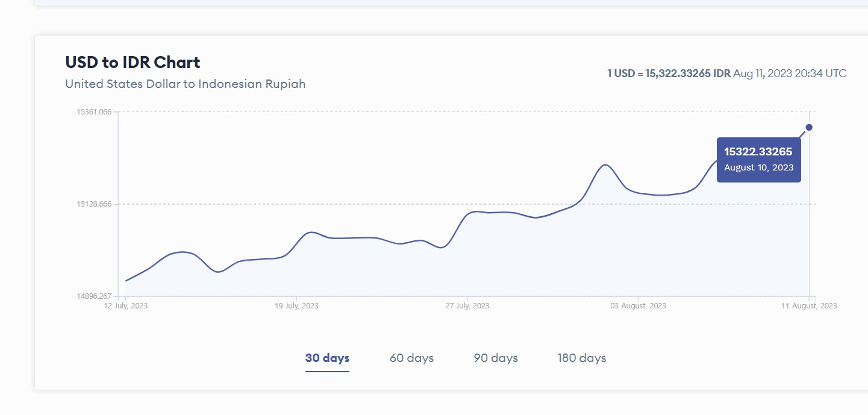Click the 15322.33265 value in the tooltip

click(758, 152)
